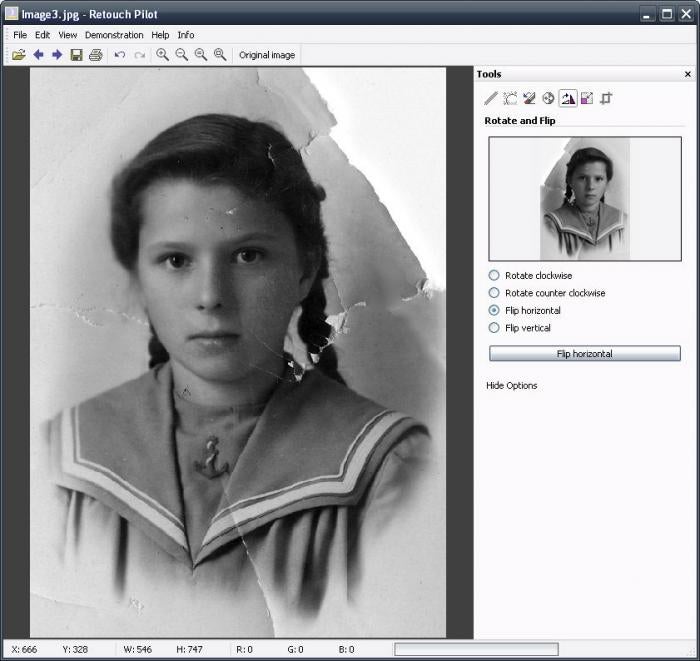Open the View menu
The image size is (700, 661).
pos(67,35)
